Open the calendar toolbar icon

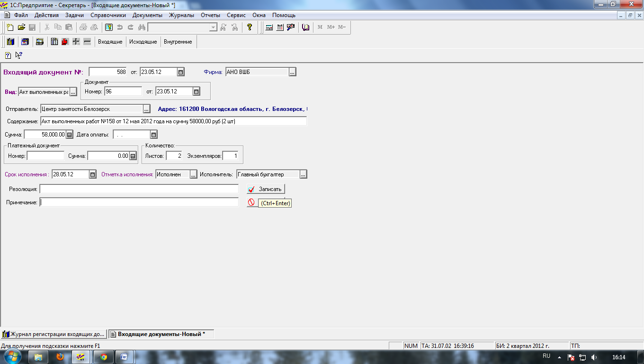280,27
